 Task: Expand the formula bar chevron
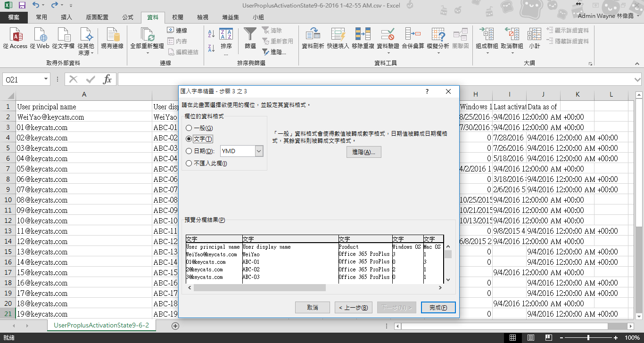638,80
